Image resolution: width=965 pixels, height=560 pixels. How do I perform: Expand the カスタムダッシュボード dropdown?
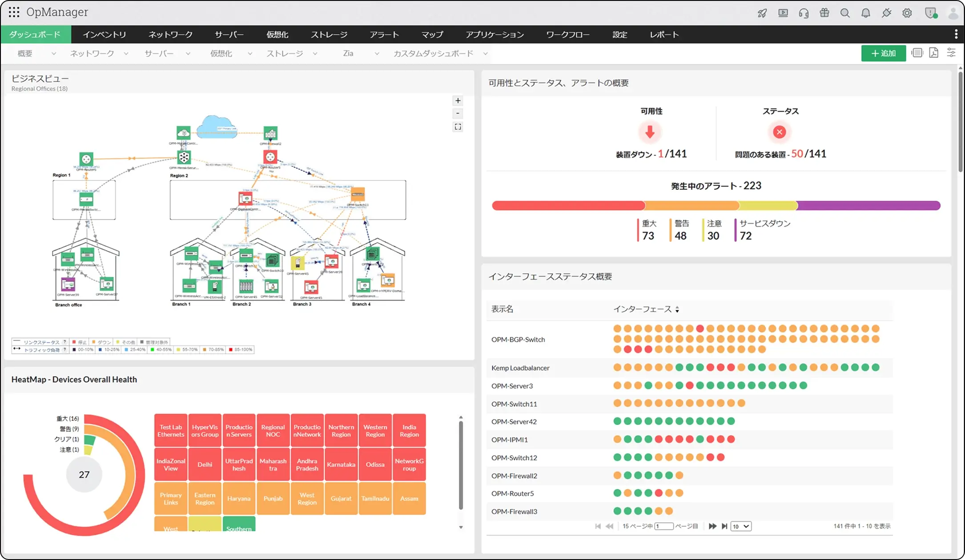pos(486,54)
